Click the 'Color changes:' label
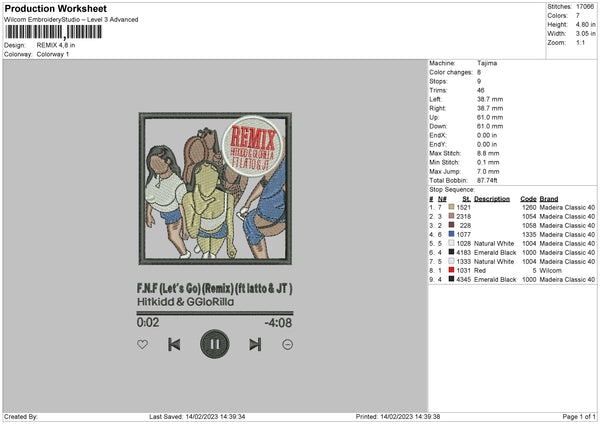The image size is (600, 424). (x=451, y=72)
